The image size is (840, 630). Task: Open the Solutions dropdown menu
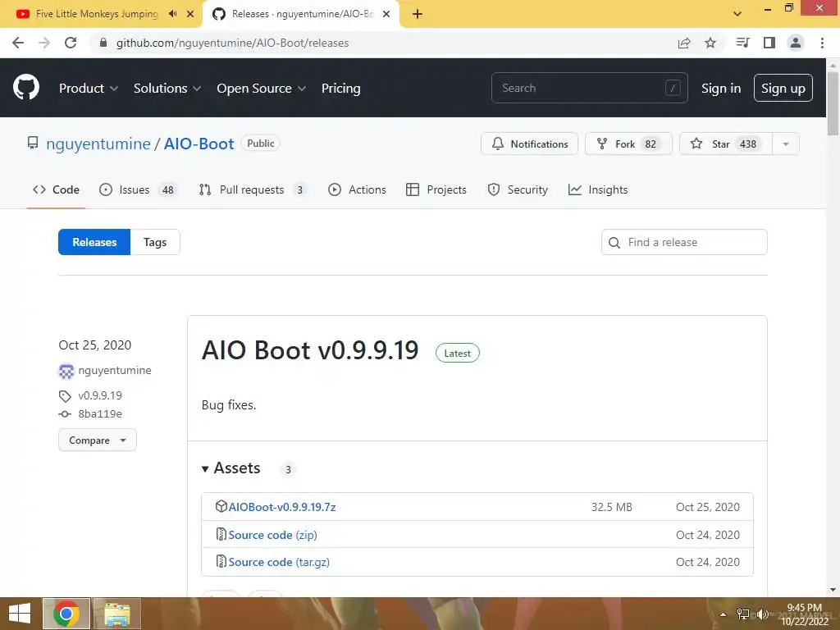167,88
